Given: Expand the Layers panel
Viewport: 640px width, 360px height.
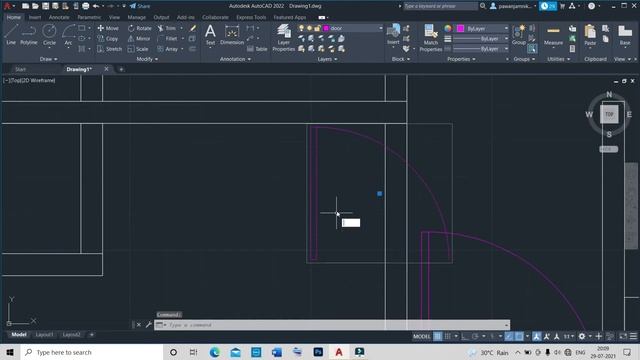Looking at the screenshot, I should click(x=327, y=59).
